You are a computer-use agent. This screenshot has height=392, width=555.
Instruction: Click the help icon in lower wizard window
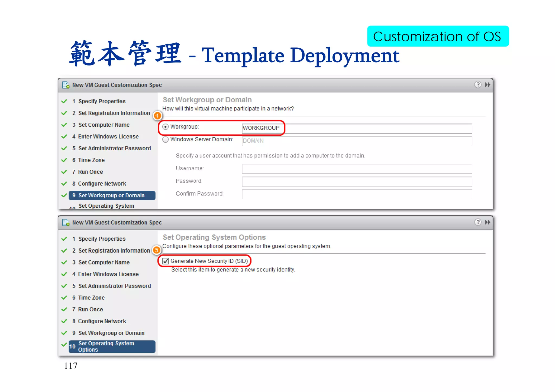(478, 222)
